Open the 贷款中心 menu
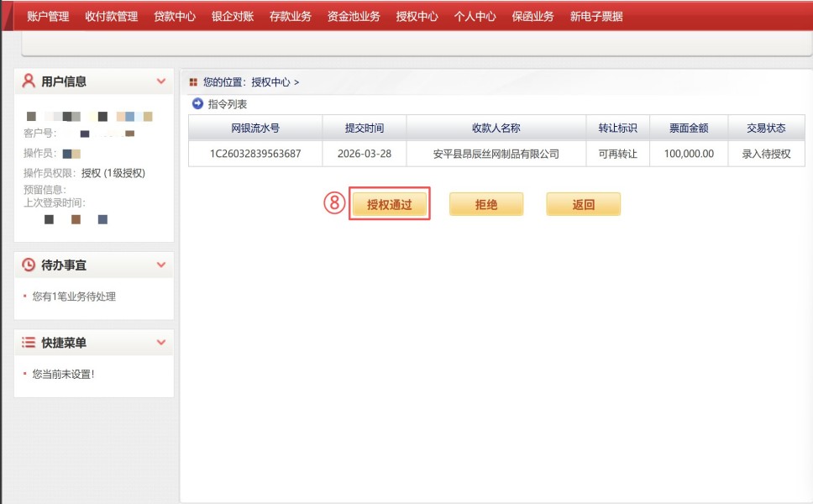The width and height of the screenshot is (813, 504). tap(175, 16)
